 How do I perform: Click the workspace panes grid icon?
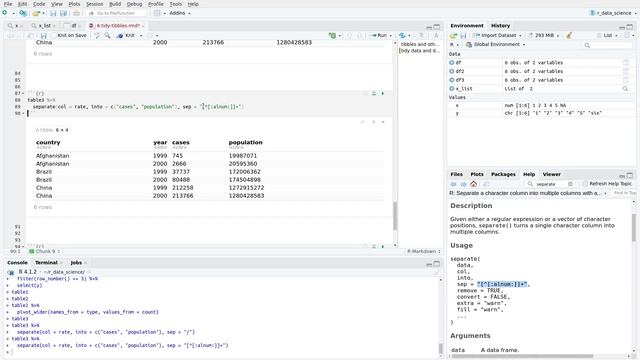[x=157, y=13]
